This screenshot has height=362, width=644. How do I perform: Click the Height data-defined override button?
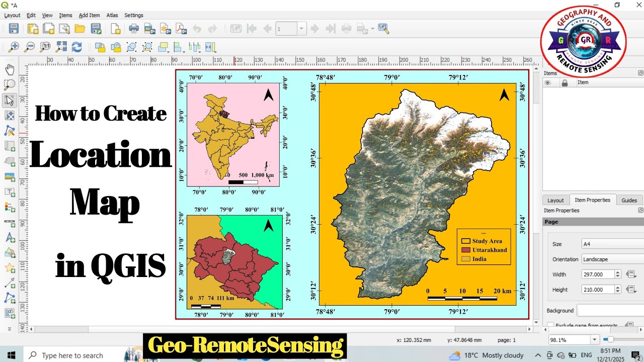tap(631, 290)
